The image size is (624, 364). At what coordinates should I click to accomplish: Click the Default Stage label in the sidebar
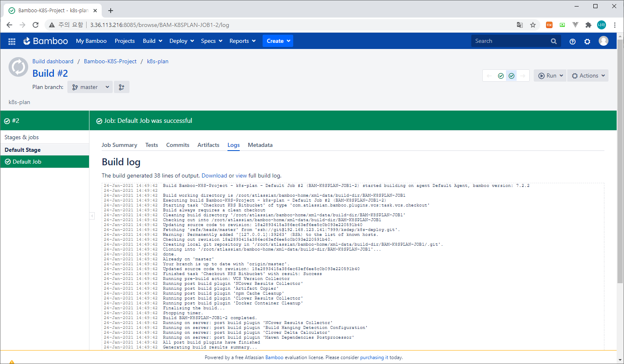pyautogui.click(x=22, y=150)
